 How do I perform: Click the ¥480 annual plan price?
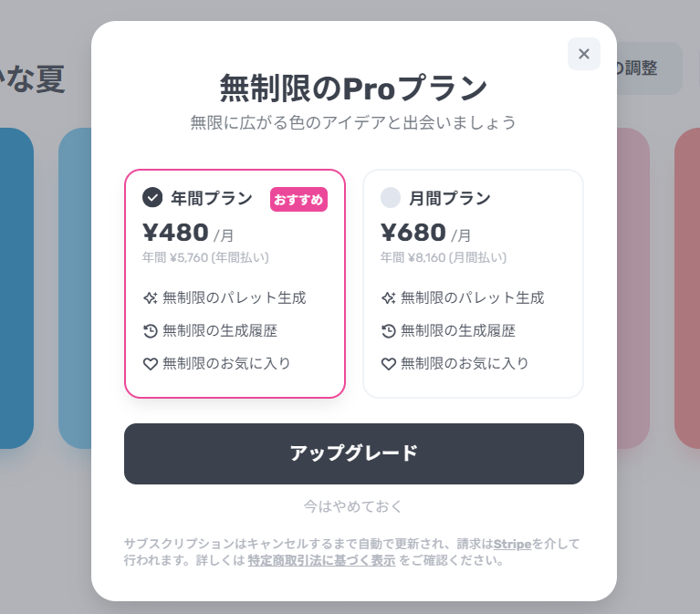[x=176, y=233]
